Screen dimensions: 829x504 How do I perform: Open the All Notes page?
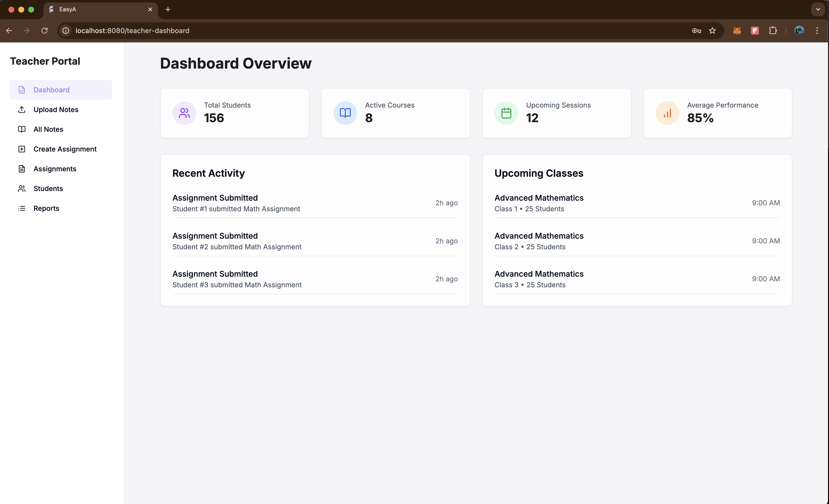[x=48, y=129]
